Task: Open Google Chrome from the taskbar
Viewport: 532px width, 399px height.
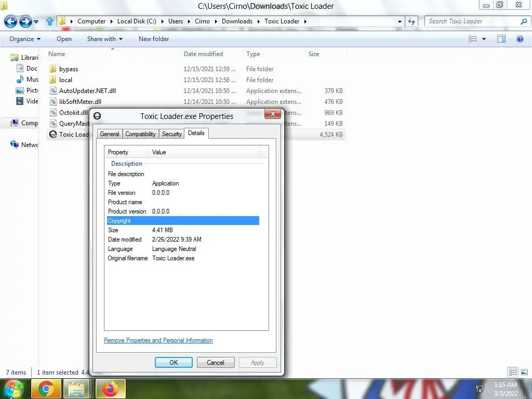Action: pyautogui.click(x=46, y=389)
